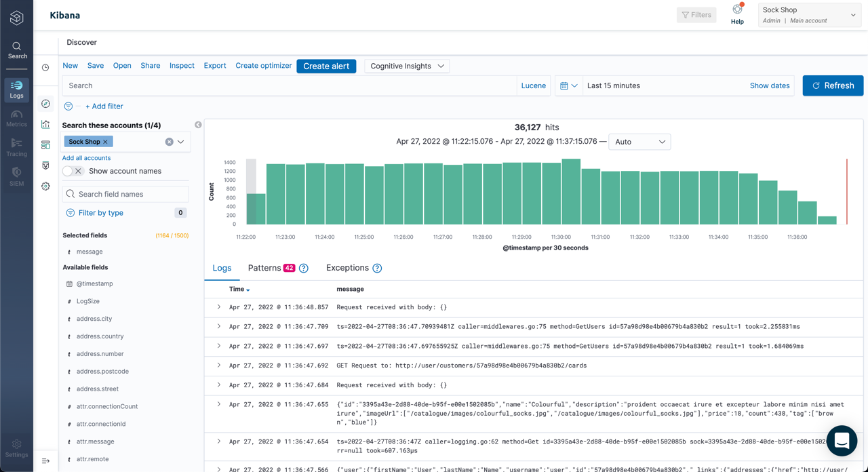Click the @timestamp date field icon
This screenshot has height=472, width=868.
point(69,284)
